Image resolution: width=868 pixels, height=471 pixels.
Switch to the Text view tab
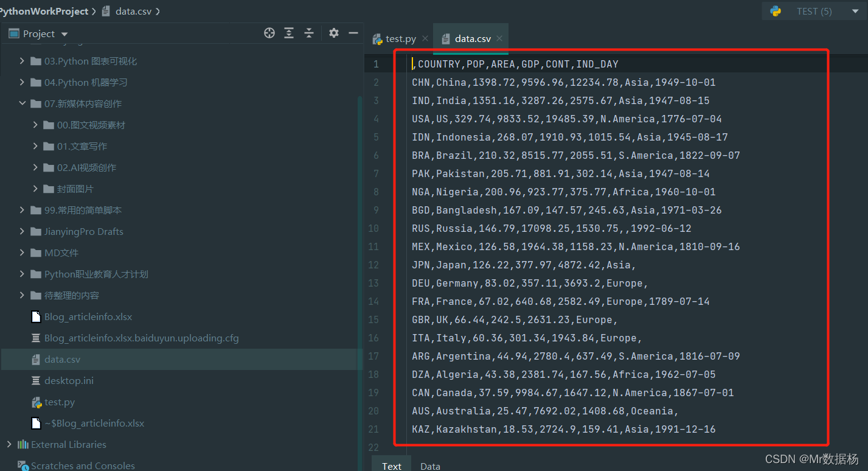[391, 466]
